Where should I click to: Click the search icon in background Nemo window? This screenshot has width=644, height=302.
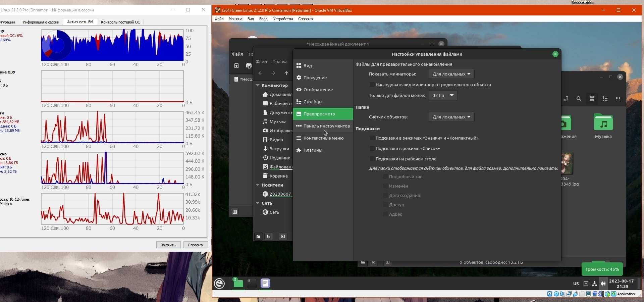tap(579, 99)
